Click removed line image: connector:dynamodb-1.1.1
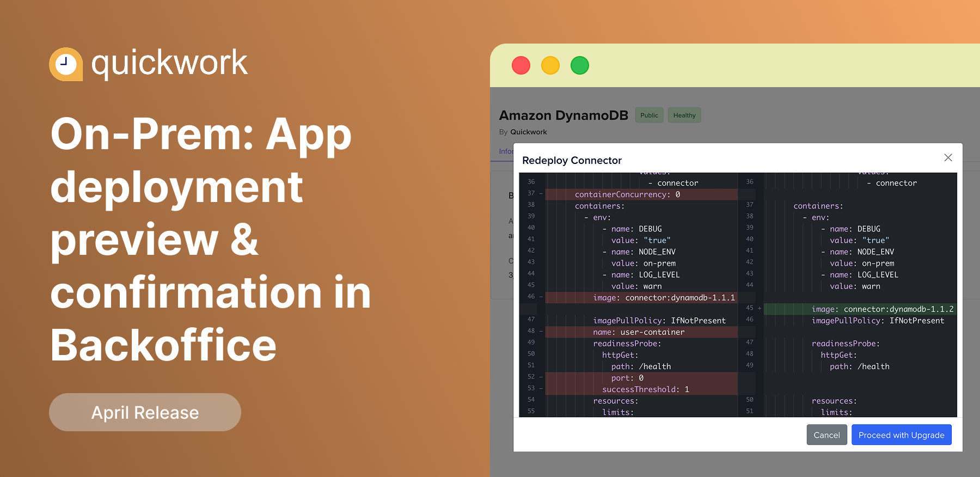The image size is (980, 477). pyautogui.click(x=641, y=297)
